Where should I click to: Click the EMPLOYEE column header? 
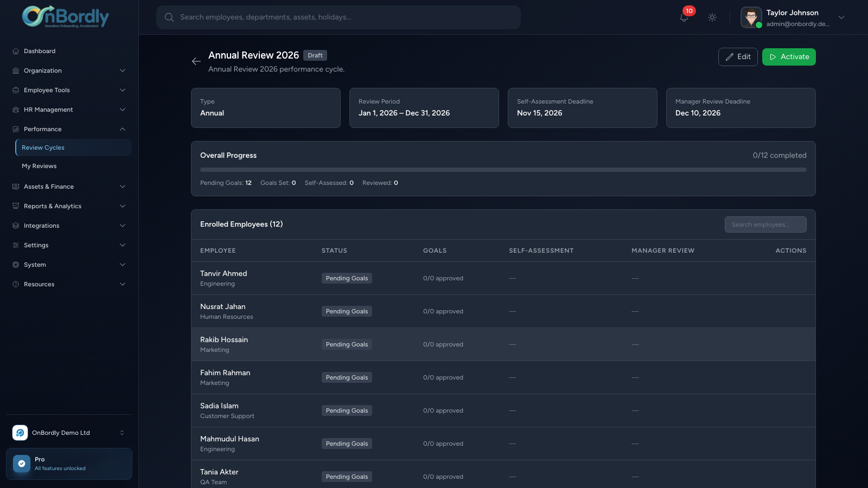click(218, 251)
